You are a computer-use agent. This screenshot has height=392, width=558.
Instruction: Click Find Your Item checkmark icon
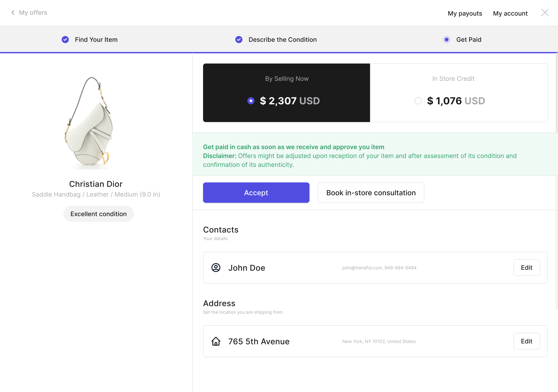click(x=65, y=39)
